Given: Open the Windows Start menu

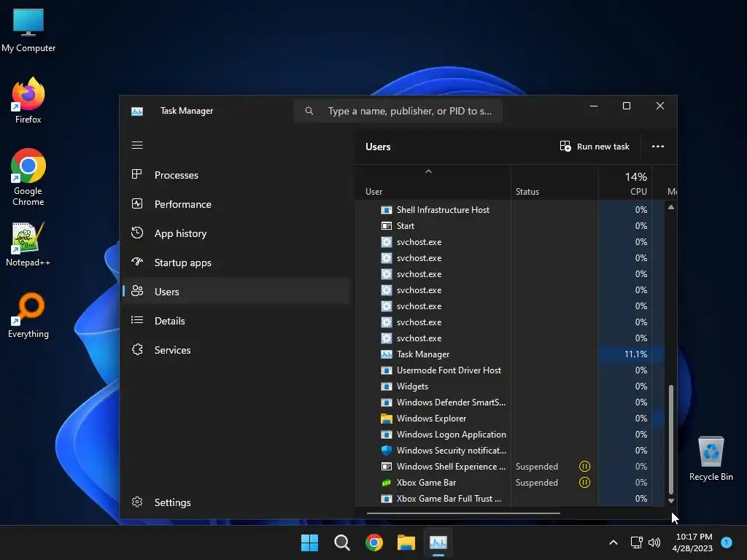Looking at the screenshot, I should [309, 542].
